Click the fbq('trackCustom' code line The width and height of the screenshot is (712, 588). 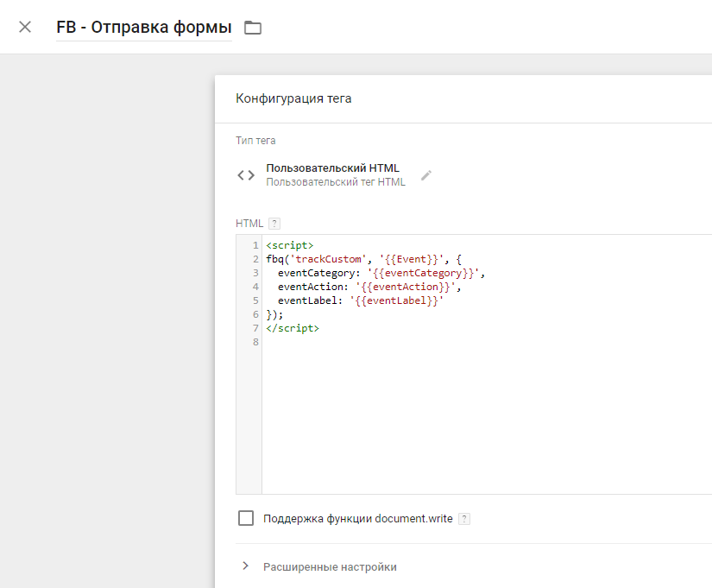(x=363, y=260)
